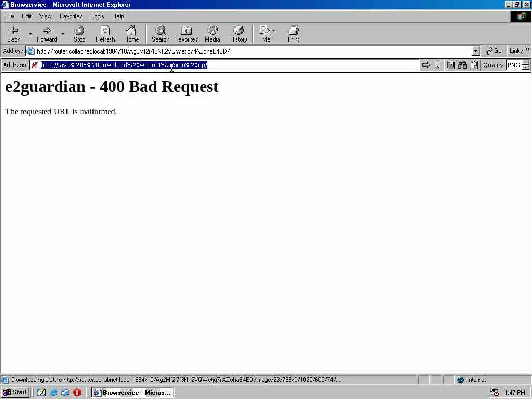Image resolution: width=532 pixels, height=399 pixels.
Task: Click the Browservice clipboard icon
Action: 474,65
